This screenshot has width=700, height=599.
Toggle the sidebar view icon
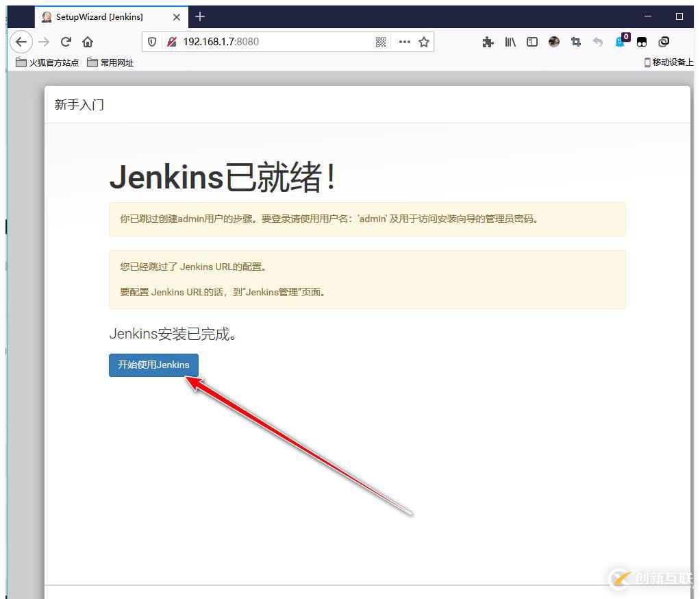(532, 42)
